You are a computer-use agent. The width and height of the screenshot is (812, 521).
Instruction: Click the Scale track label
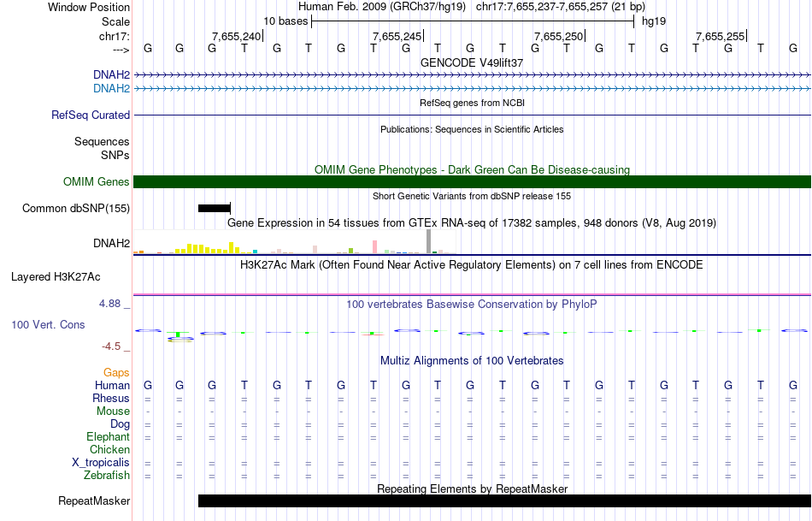click(115, 21)
